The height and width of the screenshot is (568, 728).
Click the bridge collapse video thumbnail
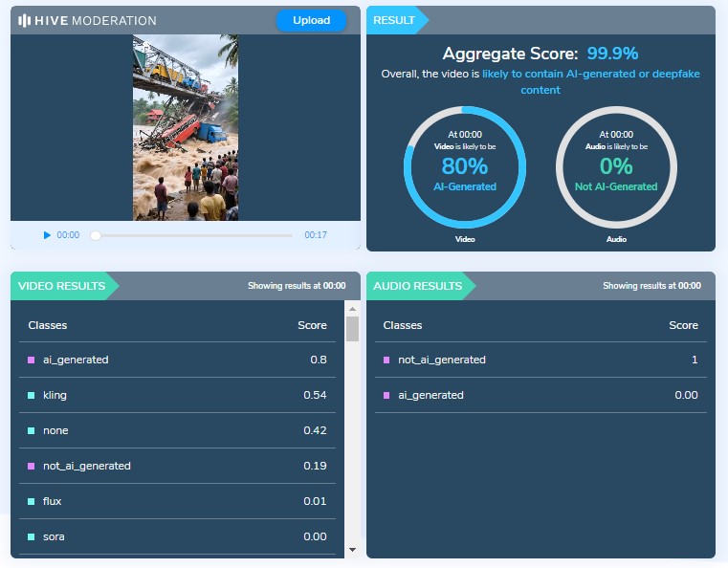[x=186, y=128]
